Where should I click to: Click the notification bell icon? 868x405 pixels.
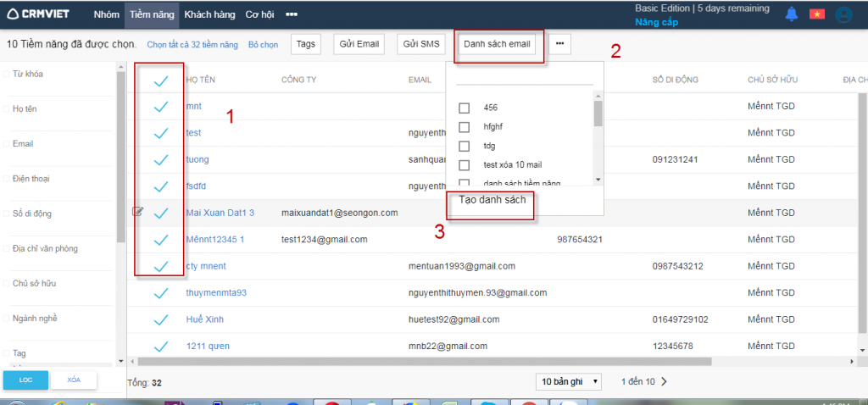(792, 14)
